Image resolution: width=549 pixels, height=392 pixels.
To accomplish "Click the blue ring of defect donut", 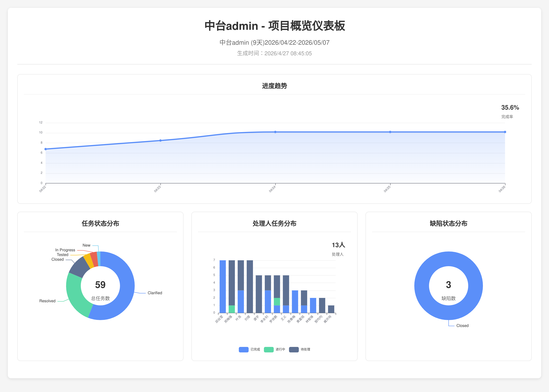I will pyautogui.click(x=422, y=286).
